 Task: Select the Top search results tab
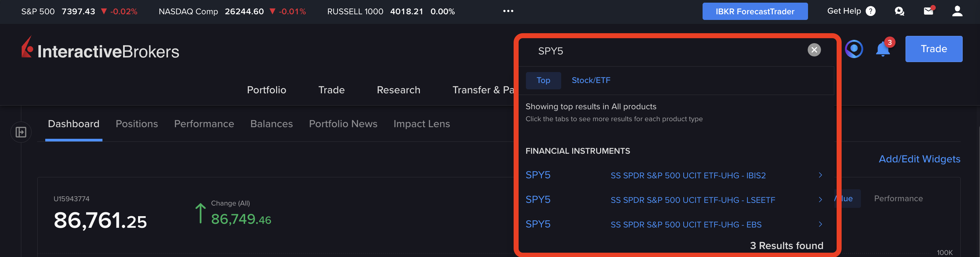[x=543, y=80]
